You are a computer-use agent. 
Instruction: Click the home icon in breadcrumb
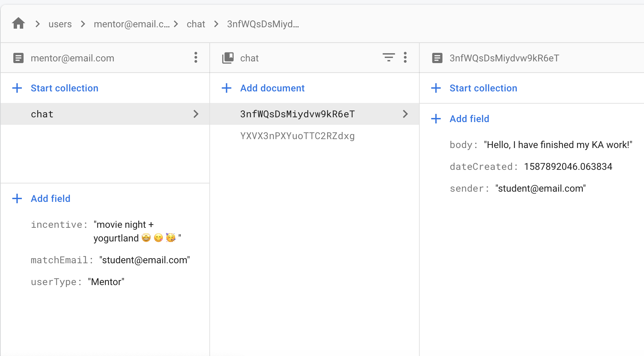tap(18, 24)
